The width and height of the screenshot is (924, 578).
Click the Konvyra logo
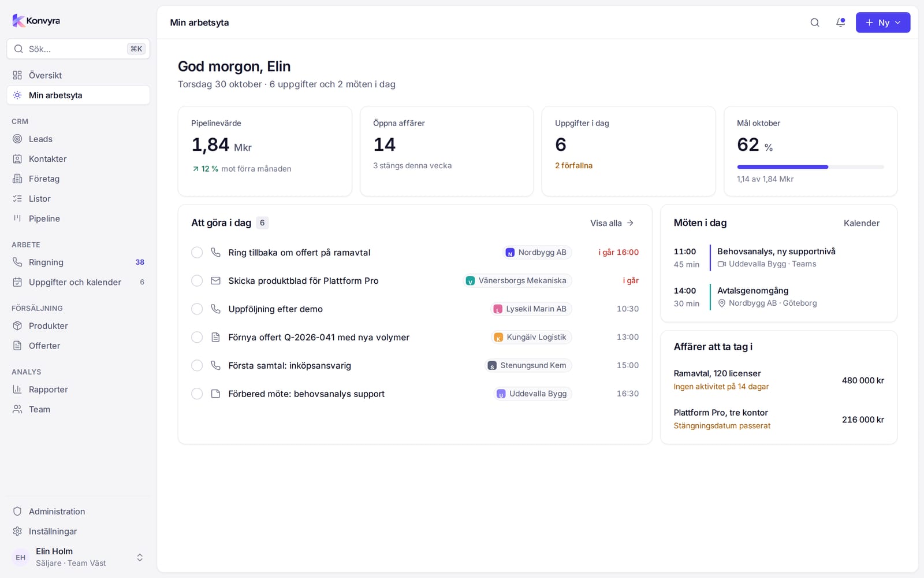(36, 21)
